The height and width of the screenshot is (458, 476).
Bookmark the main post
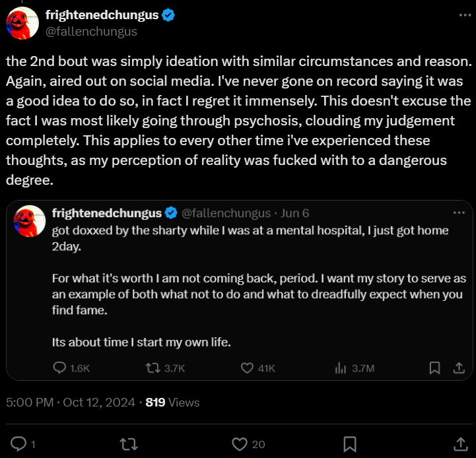351,443
